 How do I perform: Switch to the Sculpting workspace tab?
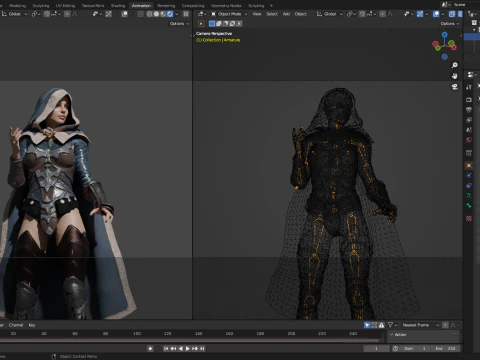point(41,6)
